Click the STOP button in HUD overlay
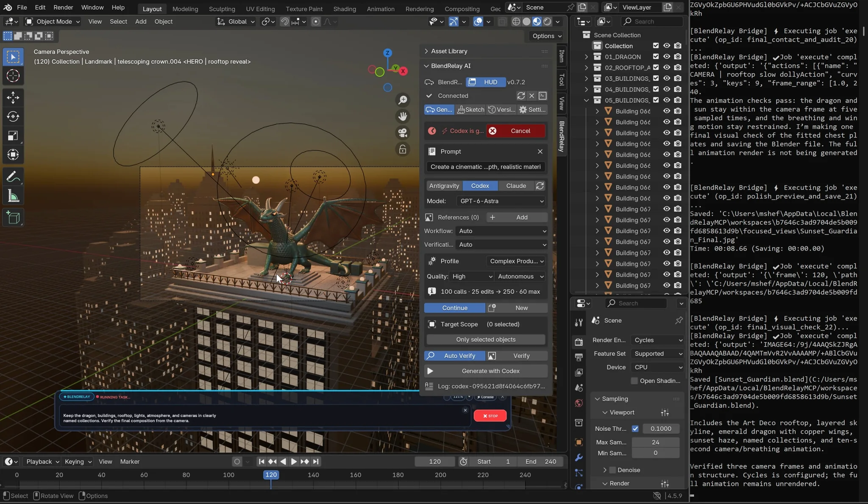This screenshot has height=504, width=868. pyautogui.click(x=490, y=416)
